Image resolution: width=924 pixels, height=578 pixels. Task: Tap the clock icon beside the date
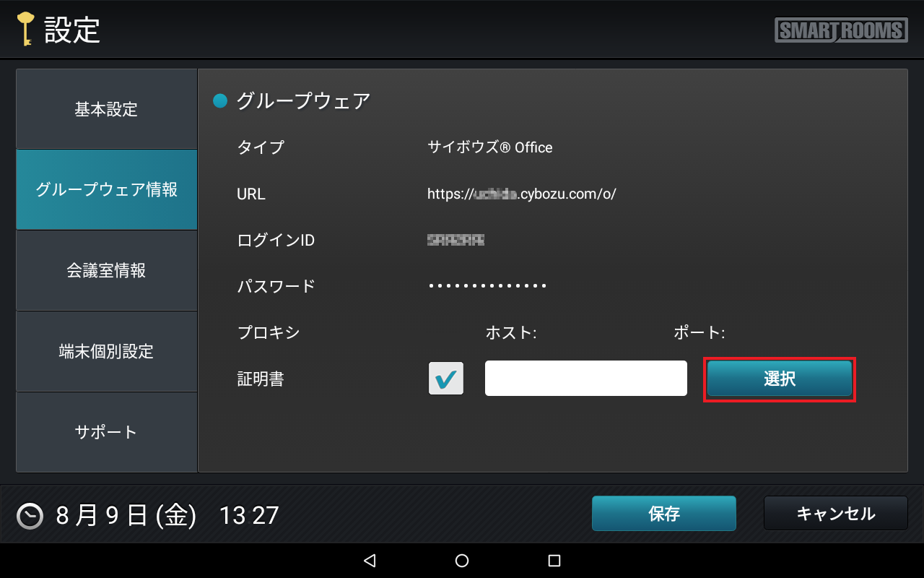[30, 516]
